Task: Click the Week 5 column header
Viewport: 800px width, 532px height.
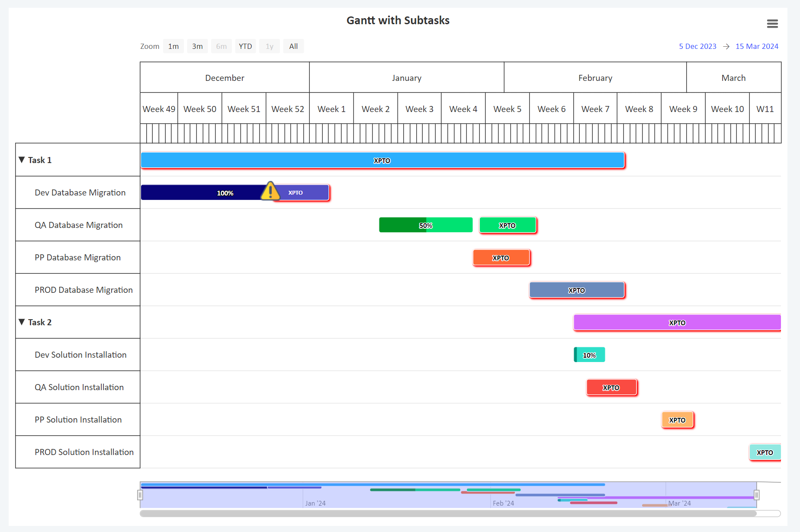Action: click(x=507, y=109)
